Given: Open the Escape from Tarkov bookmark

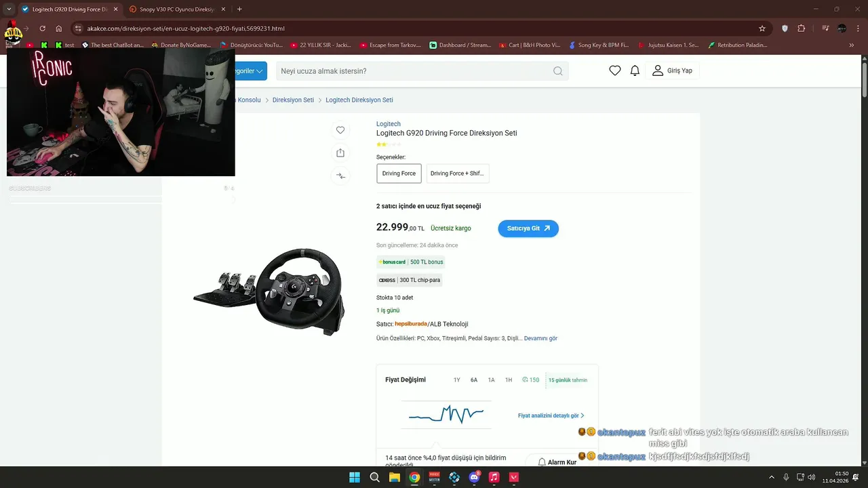Looking at the screenshot, I should (391, 45).
